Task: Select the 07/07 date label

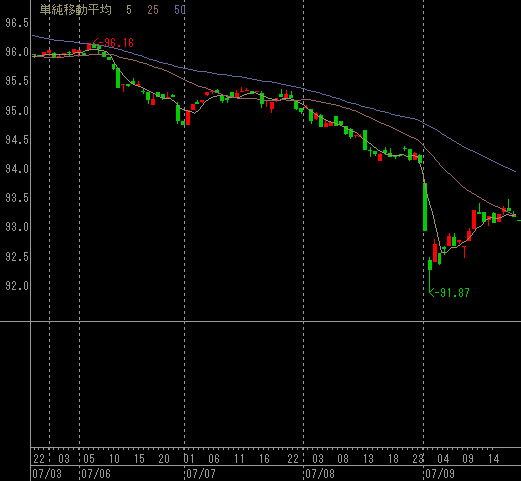Action: tap(201, 474)
